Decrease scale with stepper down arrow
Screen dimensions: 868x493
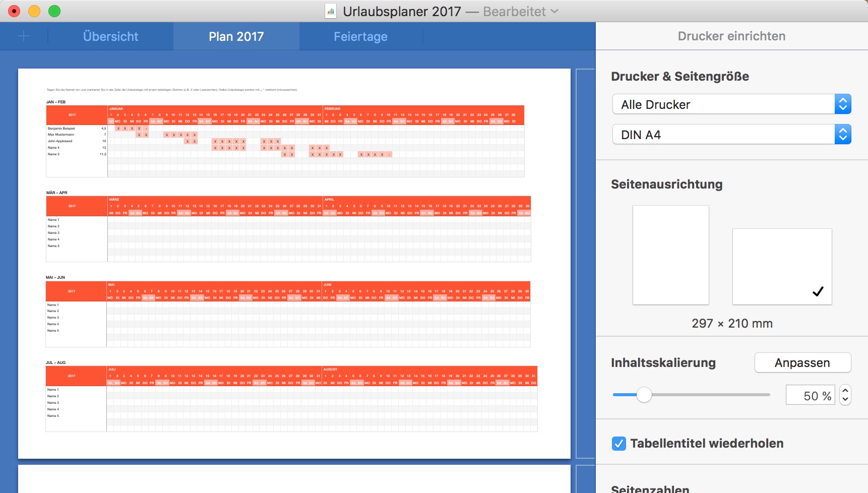[x=845, y=400]
